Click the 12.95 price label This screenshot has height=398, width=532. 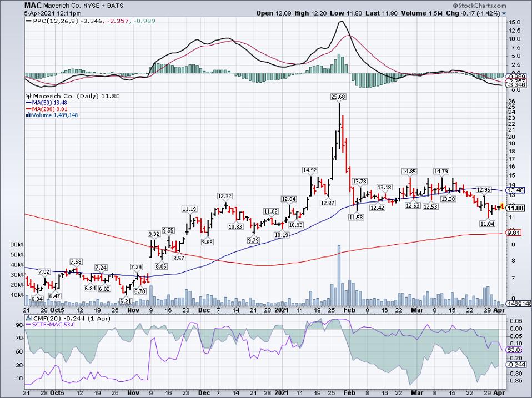click(484, 189)
